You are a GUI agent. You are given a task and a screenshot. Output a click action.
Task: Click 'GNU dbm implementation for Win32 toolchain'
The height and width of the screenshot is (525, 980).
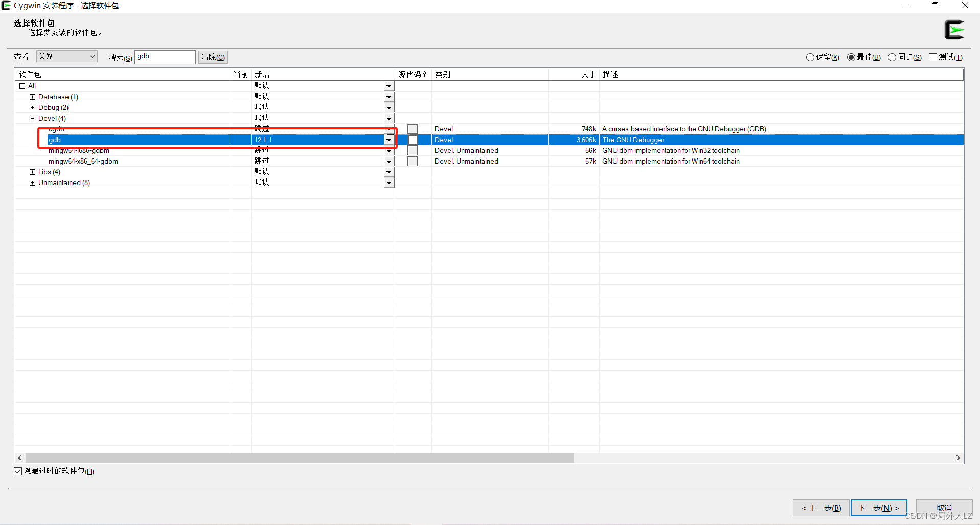tap(671, 150)
